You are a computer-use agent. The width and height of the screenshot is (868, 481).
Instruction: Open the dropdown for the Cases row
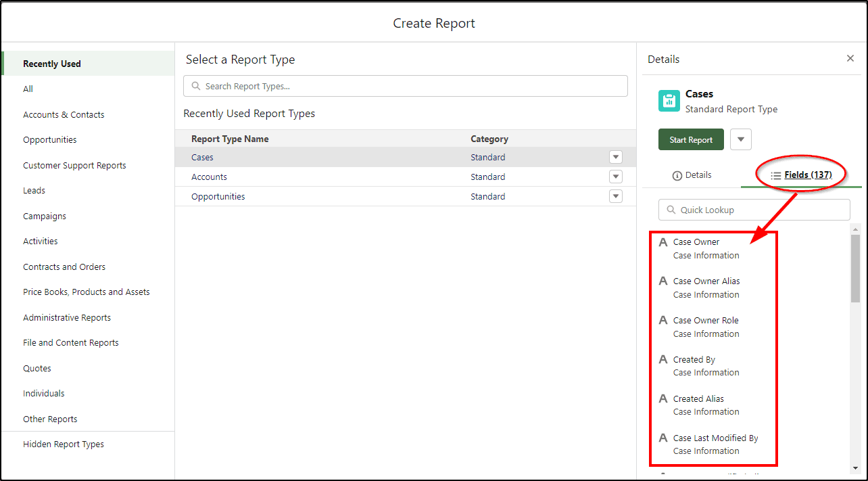[615, 157]
